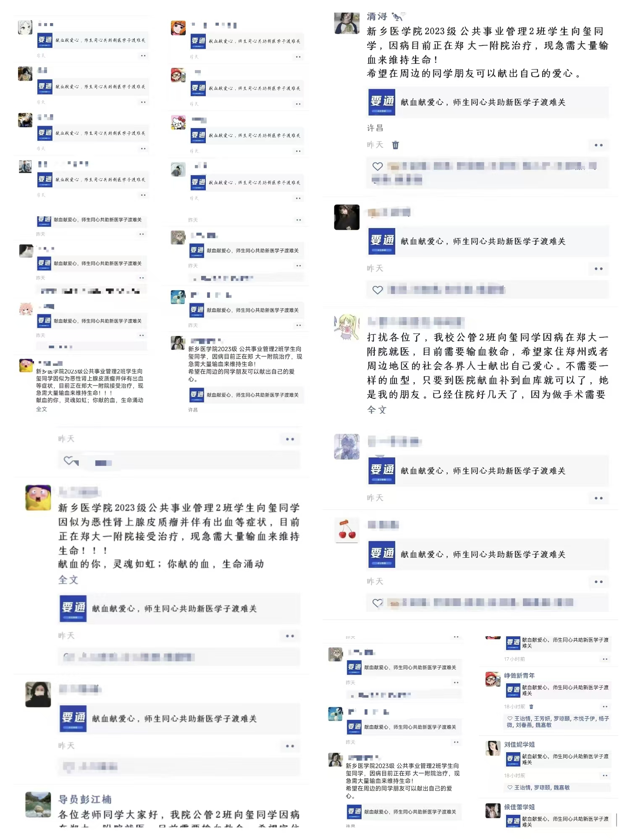Image resolution: width=630 pixels, height=840 pixels.
Task: Click the trash icon beside 18小时前
Action: (x=531, y=706)
